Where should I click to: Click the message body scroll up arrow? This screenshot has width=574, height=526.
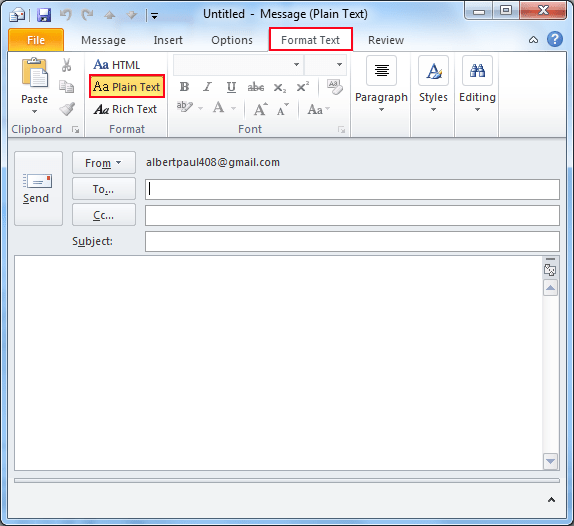click(550, 288)
